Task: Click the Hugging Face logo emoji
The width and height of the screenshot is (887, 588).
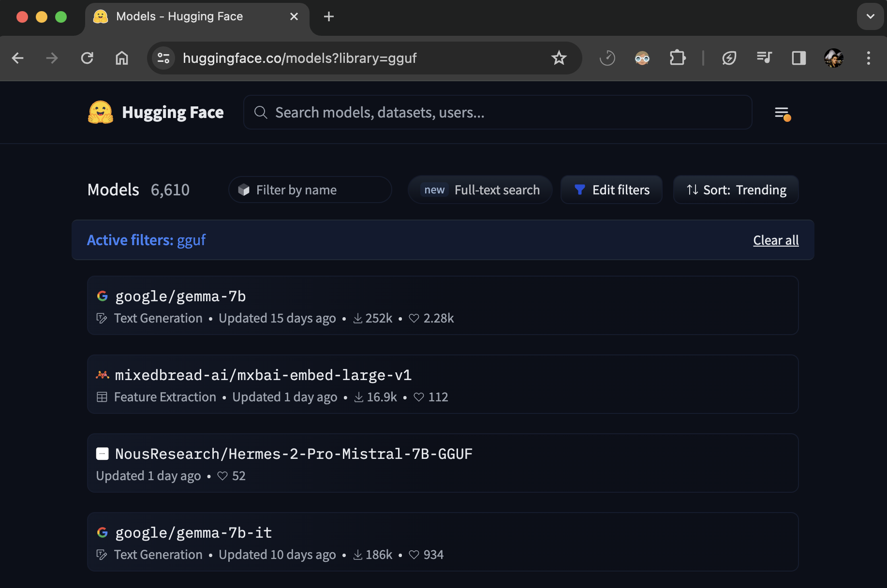Action: click(101, 112)
